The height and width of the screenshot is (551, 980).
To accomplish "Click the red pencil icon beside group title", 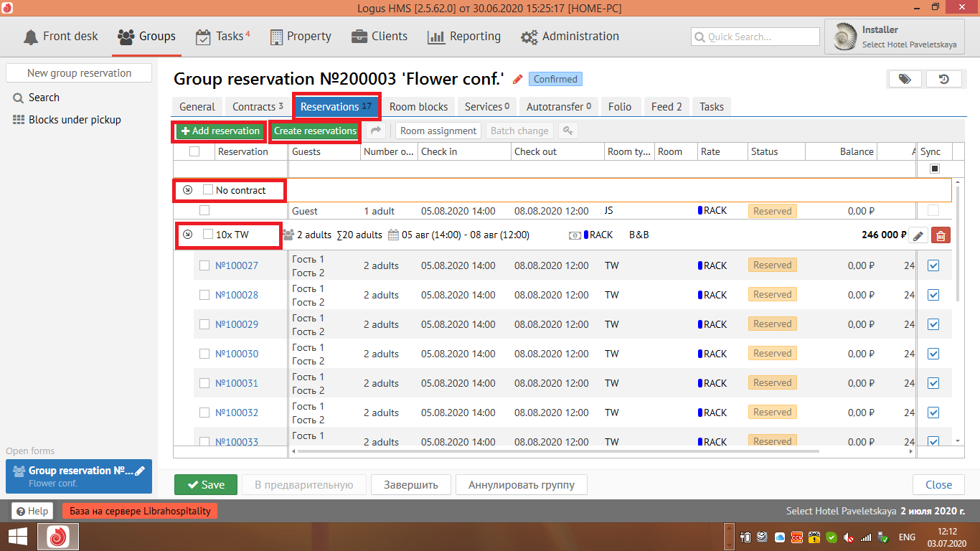I will (x=517, y=79).
